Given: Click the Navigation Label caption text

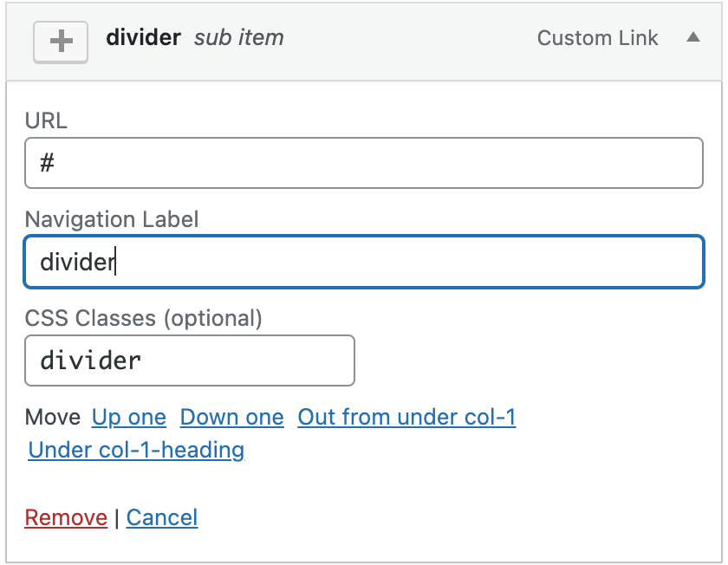Looking at the screenshot, I should pos(112,219).
